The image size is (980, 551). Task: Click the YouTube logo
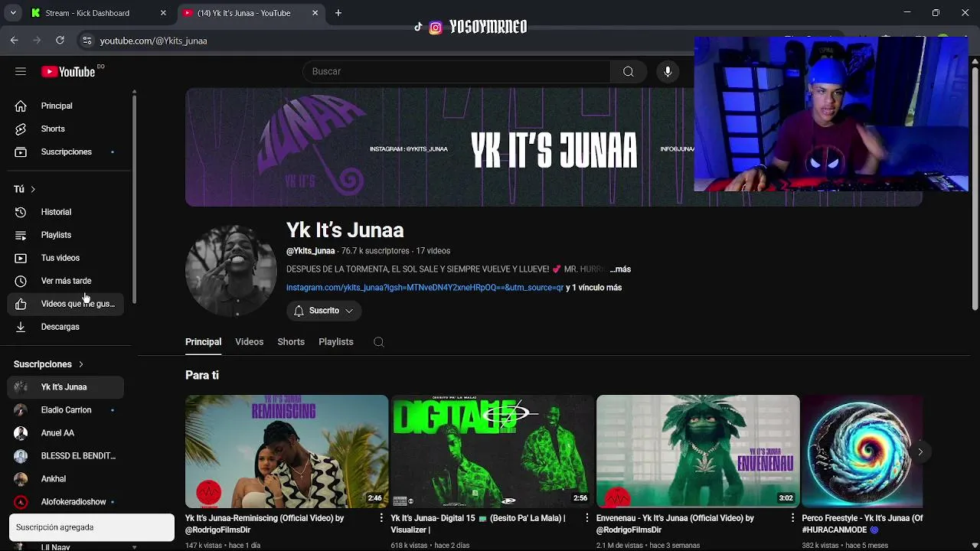[x=68, y=71]
